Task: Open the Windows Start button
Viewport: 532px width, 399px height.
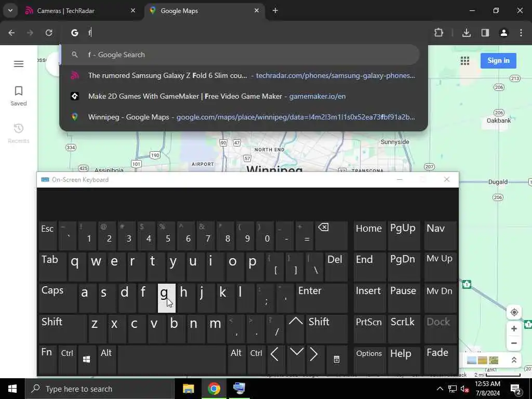Action: click(12, 389)
